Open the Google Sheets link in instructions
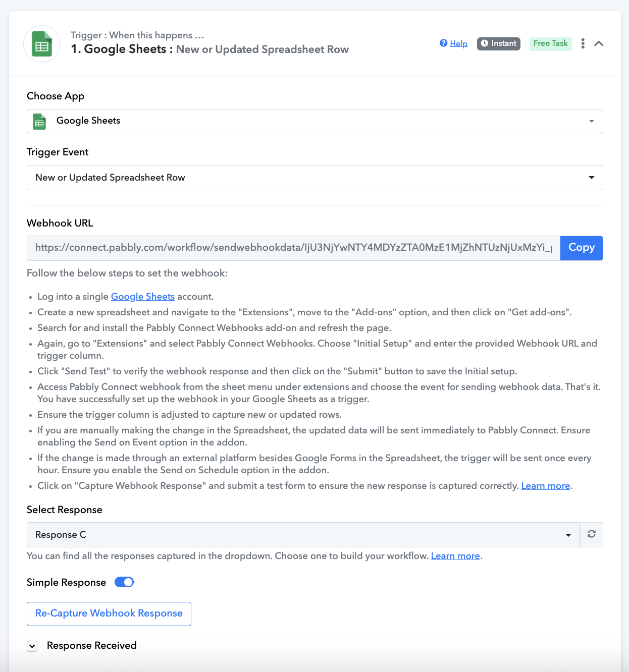Viewport: 629px width, 672px height. (x=143, y=297)
